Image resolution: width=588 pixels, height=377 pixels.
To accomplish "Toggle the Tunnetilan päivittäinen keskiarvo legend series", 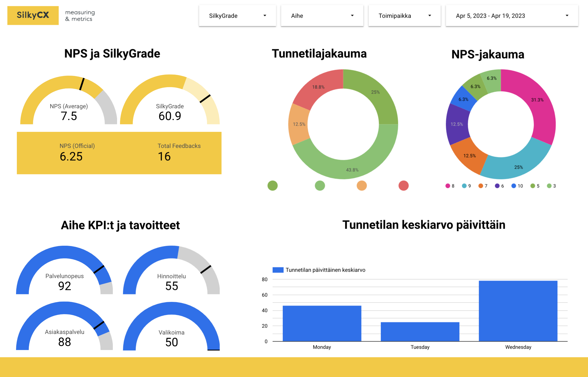I will 319,270.
